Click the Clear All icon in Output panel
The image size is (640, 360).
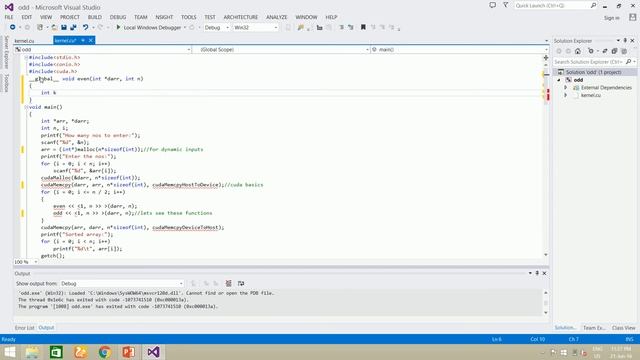pos(229,283)
